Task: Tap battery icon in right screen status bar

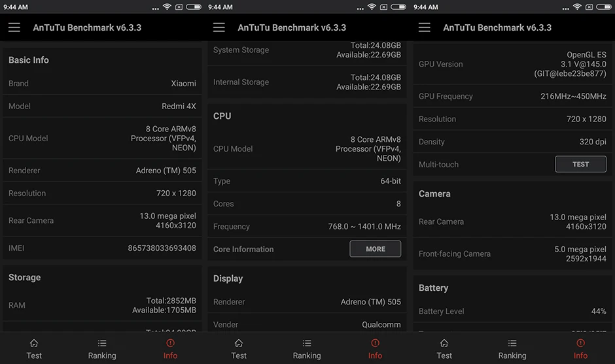Action: [x=604, y=7]
